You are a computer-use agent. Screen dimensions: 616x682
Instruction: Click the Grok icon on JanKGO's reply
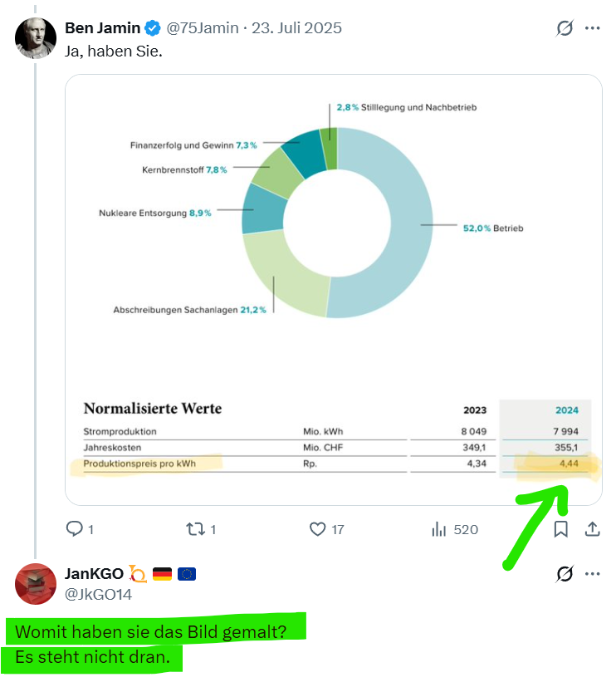tap(565, 574)
